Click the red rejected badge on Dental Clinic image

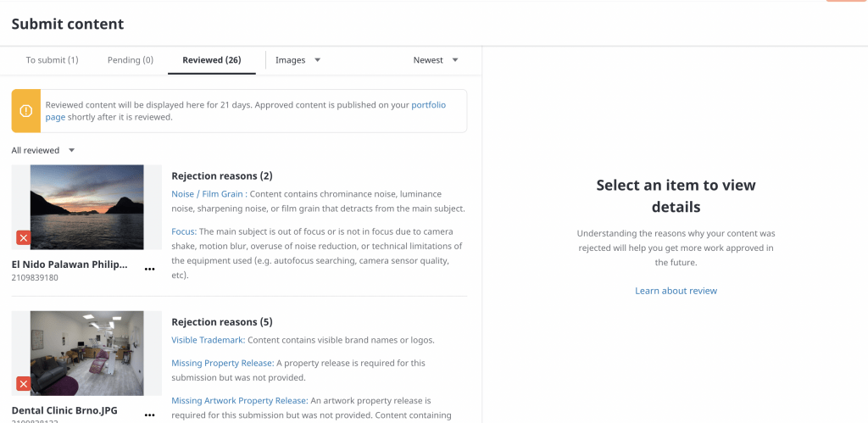[23, 384]
